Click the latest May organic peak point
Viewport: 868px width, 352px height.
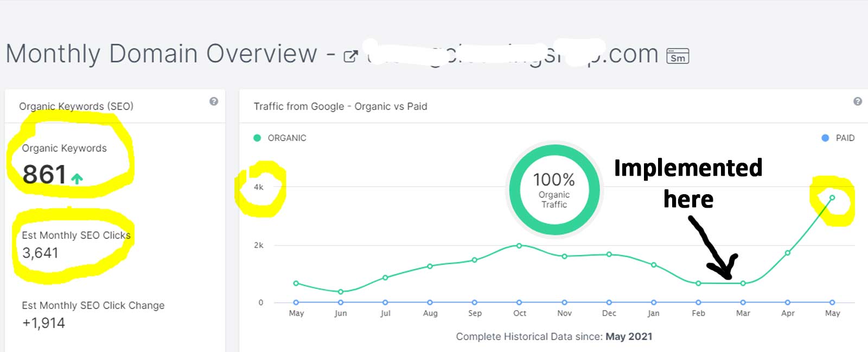(832, 197)
